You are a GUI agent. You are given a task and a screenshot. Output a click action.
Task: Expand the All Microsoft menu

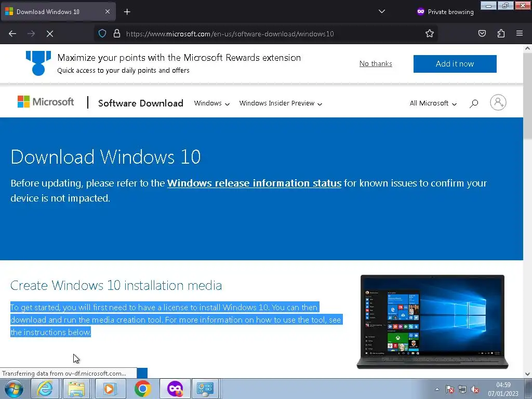pos(433,103)
